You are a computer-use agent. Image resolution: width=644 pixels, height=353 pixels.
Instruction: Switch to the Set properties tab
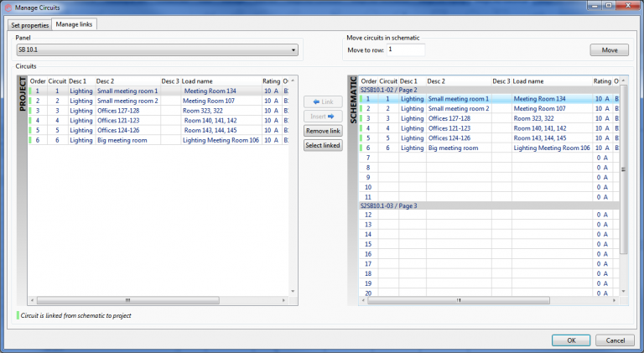pos(30,24)
